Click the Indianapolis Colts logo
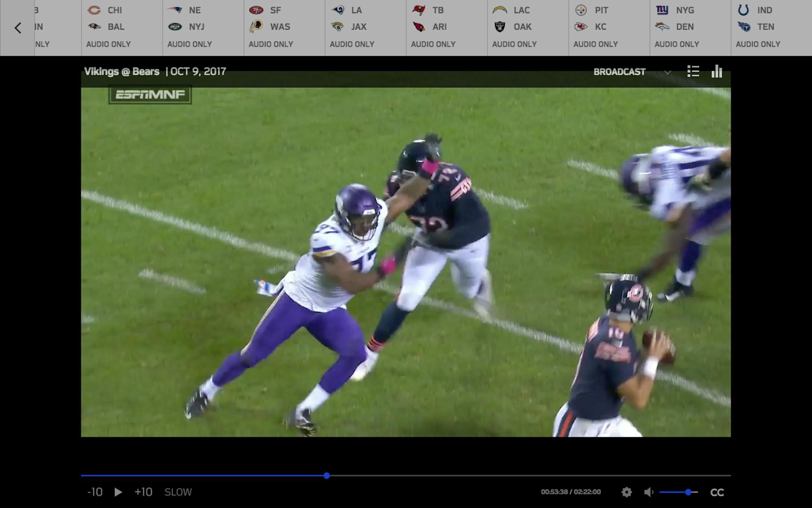 [x=743, y=10]
